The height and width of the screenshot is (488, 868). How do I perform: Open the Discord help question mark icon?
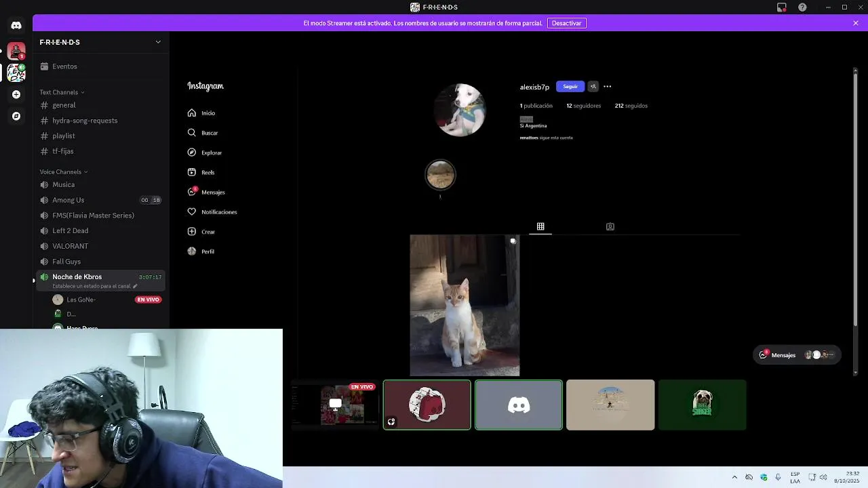802,7
